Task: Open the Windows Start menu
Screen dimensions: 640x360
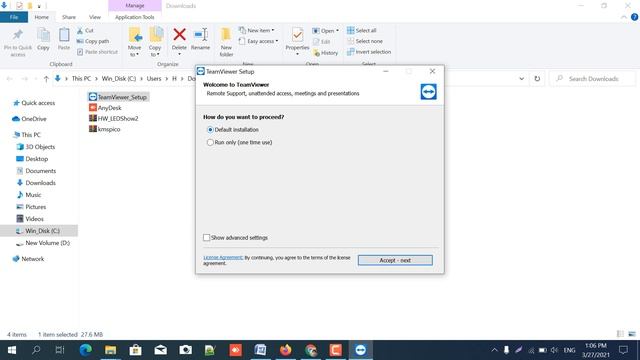Action: [x=11, y=350]
